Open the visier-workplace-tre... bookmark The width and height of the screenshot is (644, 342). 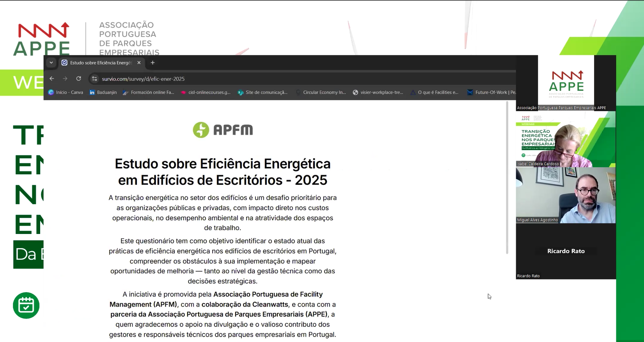(378, 92)
